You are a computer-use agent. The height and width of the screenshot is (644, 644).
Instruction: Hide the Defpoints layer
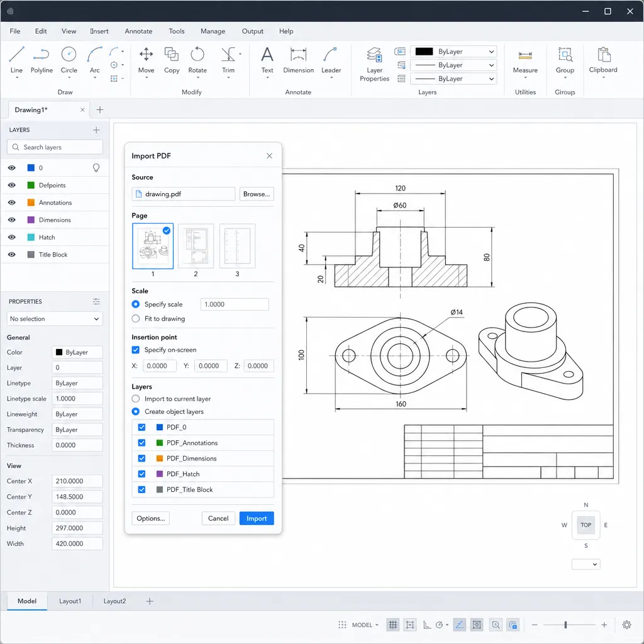(x=12, y=186)
